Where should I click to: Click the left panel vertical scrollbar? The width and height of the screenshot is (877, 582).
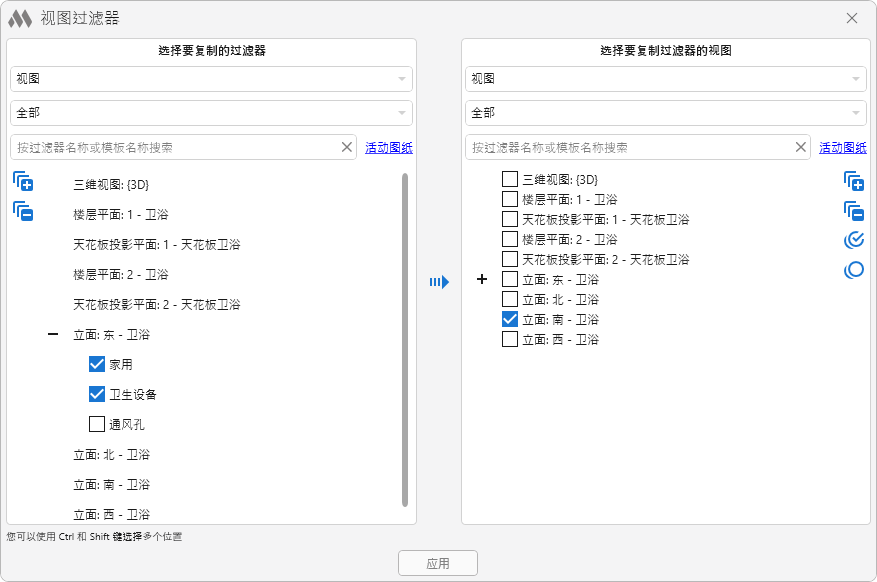click(x=405, y=340)
